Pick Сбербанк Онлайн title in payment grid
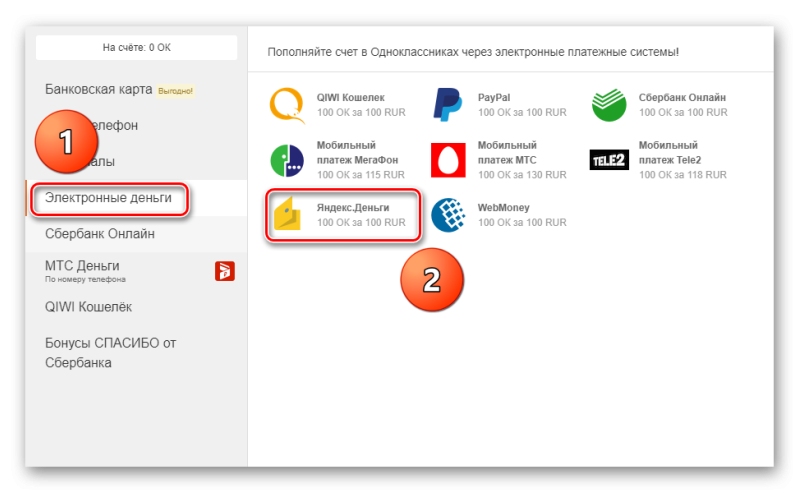Viewport: 800px width, 493px height. [682, 97]
